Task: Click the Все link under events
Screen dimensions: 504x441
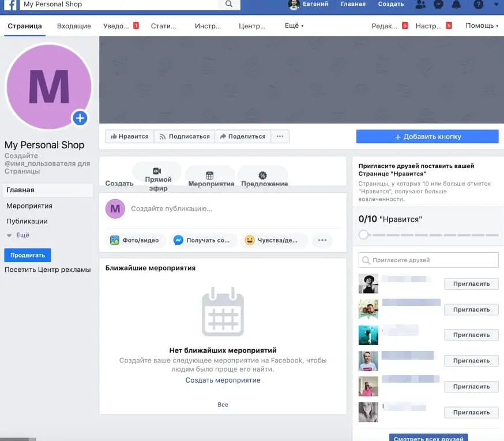Action: click(x=223, y=405)
